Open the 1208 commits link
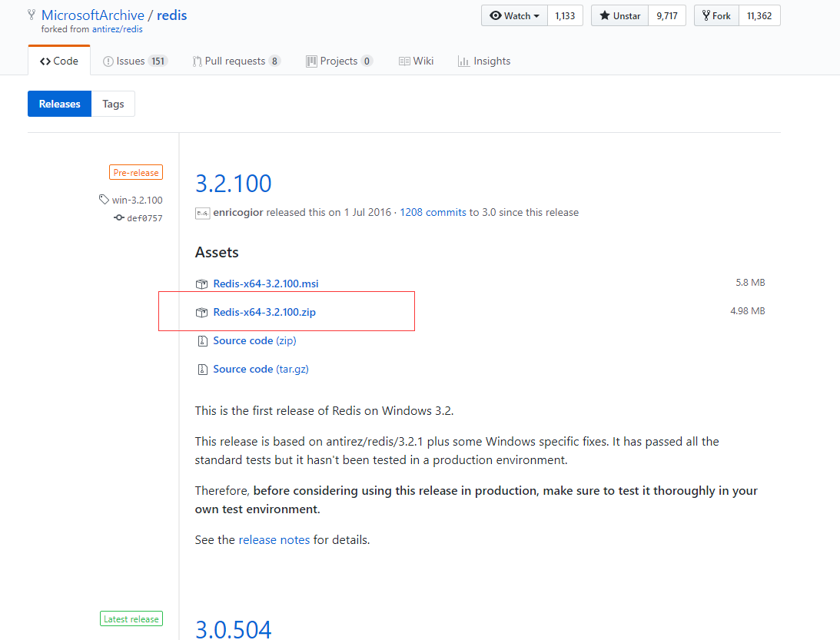 tap(433, 213)
